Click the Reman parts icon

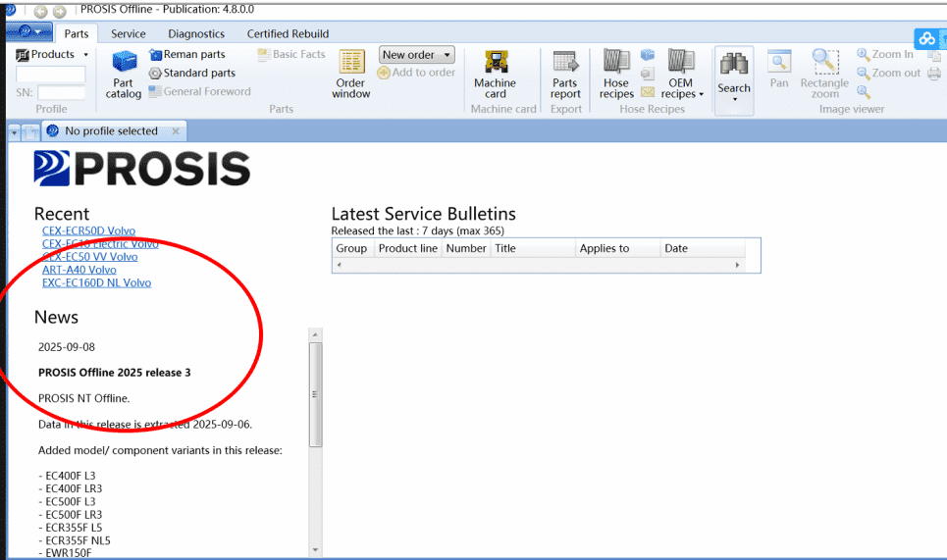[x=156, y=55]
